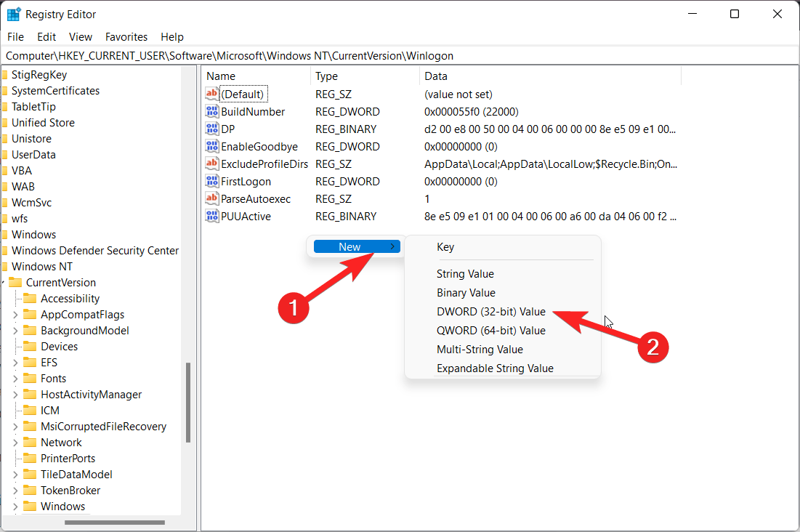Click the PUUActive binary value icon

[x=212, y=216]
